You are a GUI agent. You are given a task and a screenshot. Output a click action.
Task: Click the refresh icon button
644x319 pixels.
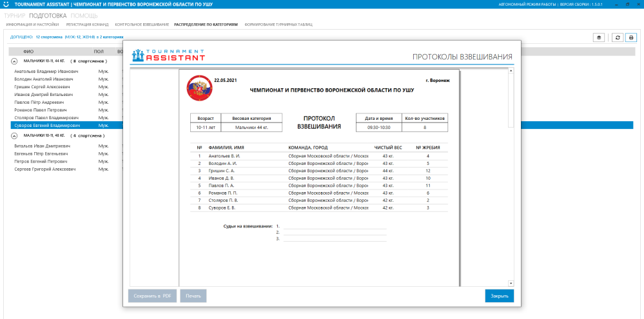pos(618,37)
